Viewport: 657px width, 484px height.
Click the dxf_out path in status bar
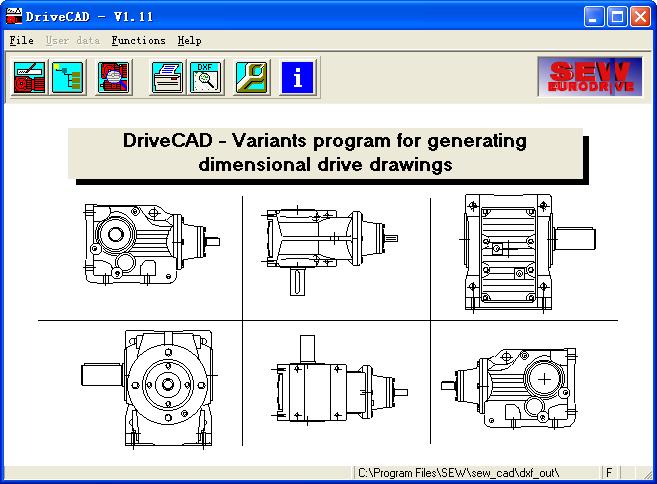pyautogui.click(x=458, y=473)
